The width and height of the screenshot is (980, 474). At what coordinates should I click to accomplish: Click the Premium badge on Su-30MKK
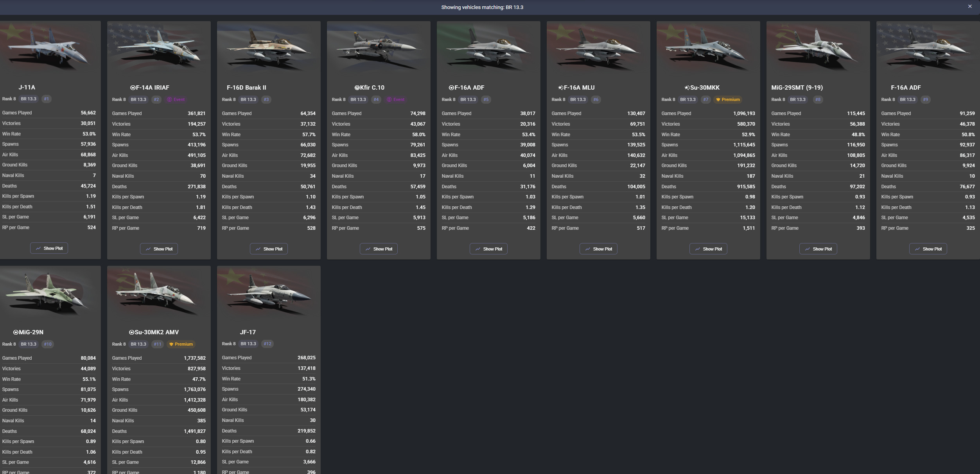[x=728, y=99]
